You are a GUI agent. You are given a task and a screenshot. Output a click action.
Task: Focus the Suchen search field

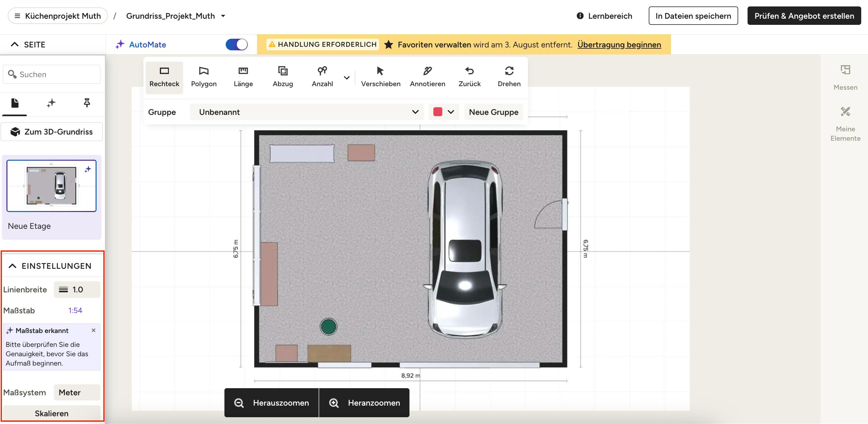52,74
